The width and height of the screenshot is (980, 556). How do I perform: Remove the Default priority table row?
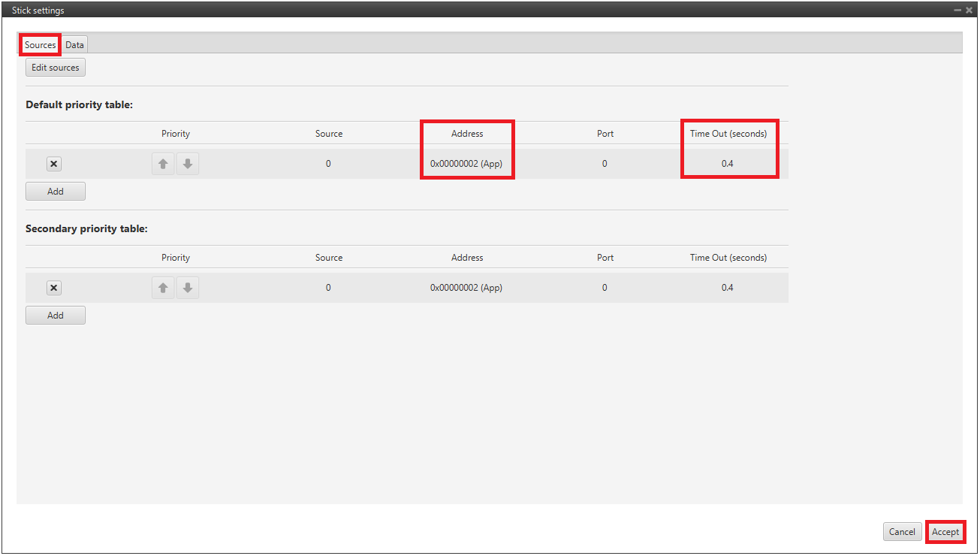[x=54, y=164]
